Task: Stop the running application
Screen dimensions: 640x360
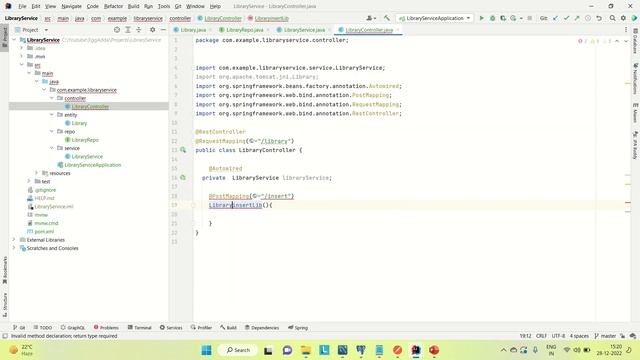Action: (529, 18)
